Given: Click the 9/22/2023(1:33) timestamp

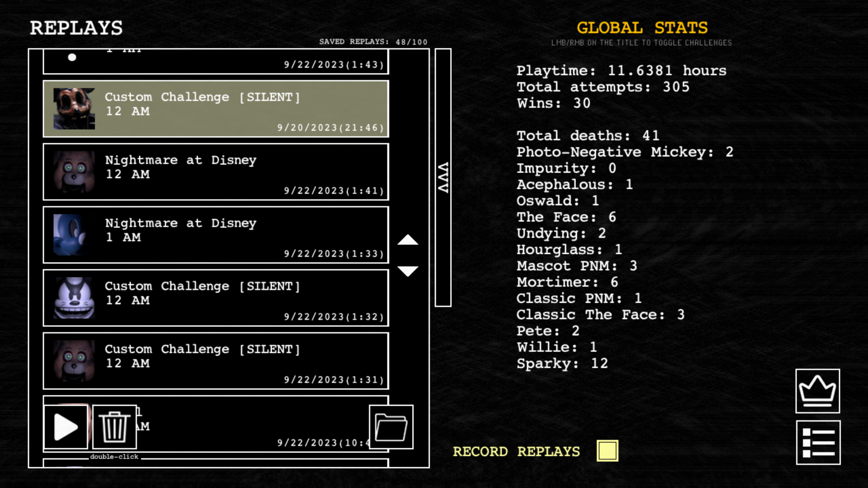Looking at the screenshot, I should coord(334,254).
